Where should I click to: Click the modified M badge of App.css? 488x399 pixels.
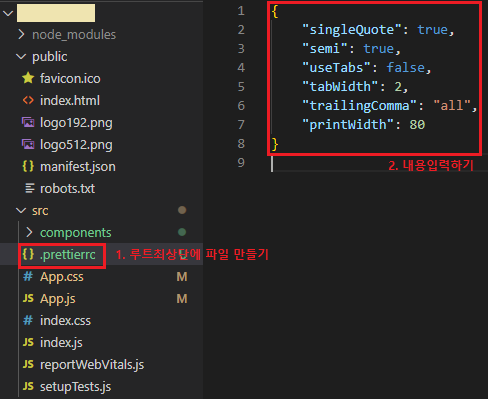pyautogui.click(x=182, y=277)
